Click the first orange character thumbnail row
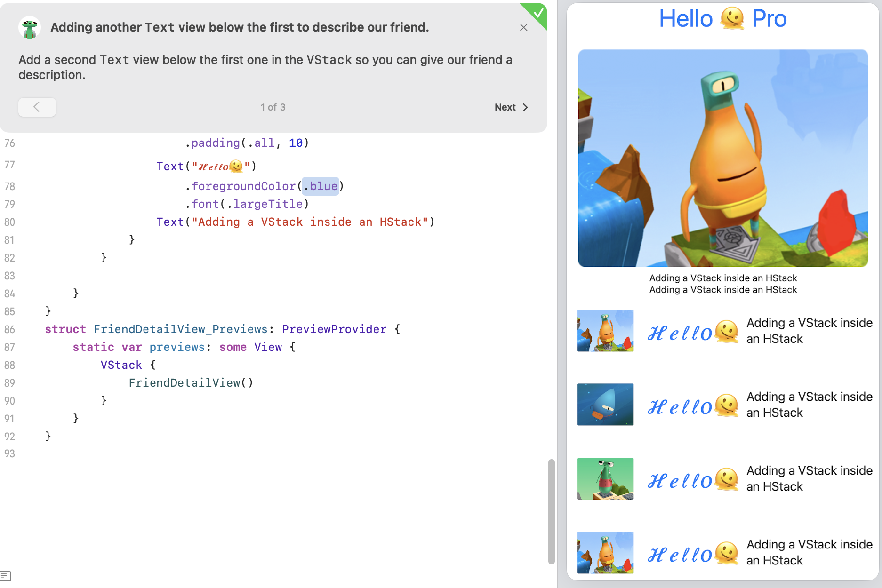 [605, 330]
